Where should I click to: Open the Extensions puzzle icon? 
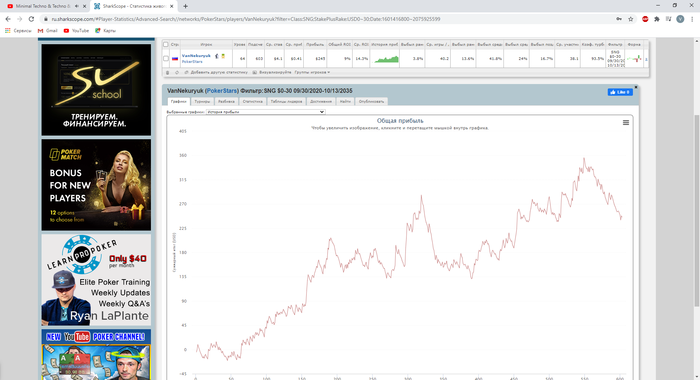657,19
